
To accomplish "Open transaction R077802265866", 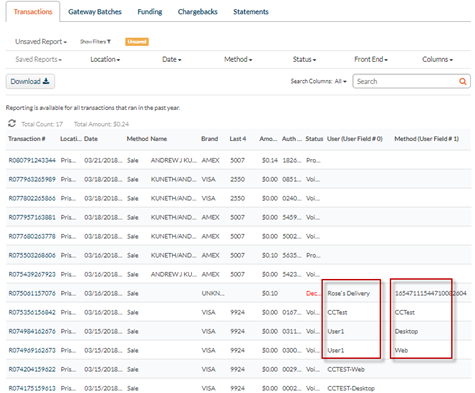I will (x=32, y=198).
